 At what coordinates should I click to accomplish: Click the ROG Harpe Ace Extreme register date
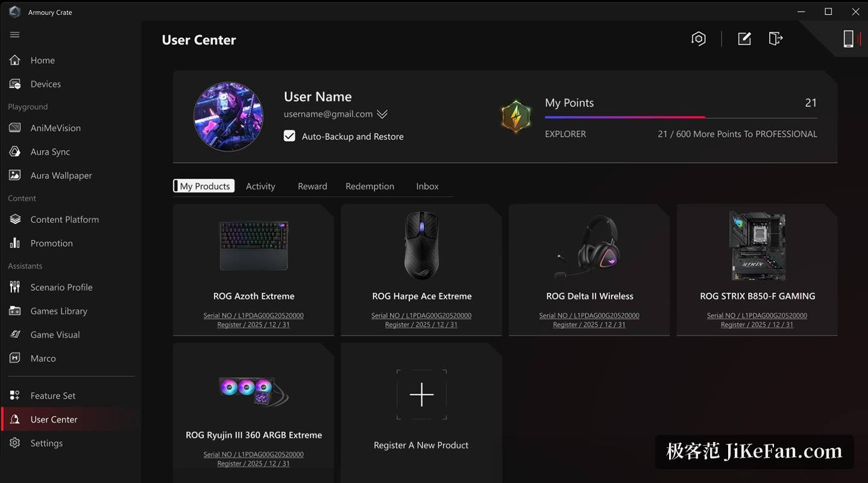pyautogui.click(x=421, y=325)
